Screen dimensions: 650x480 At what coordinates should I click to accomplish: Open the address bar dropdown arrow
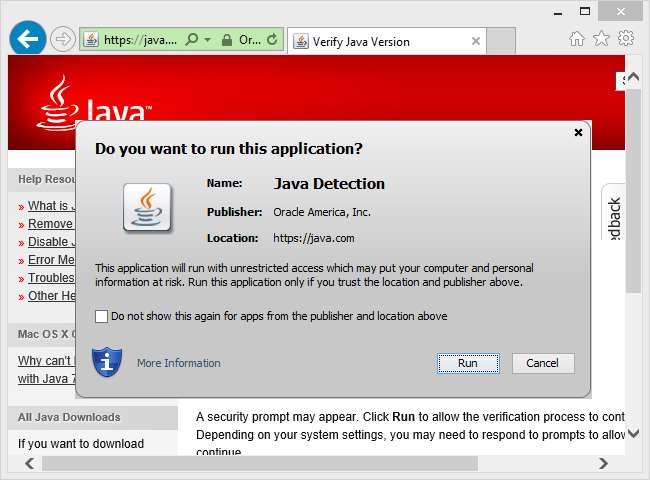[208, 40]
